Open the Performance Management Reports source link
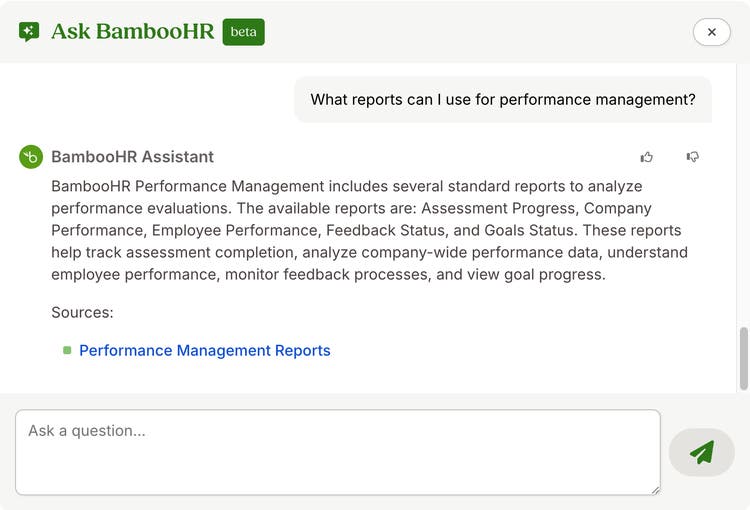The width and height of the screenshot is (750, 510). (205, 350)
